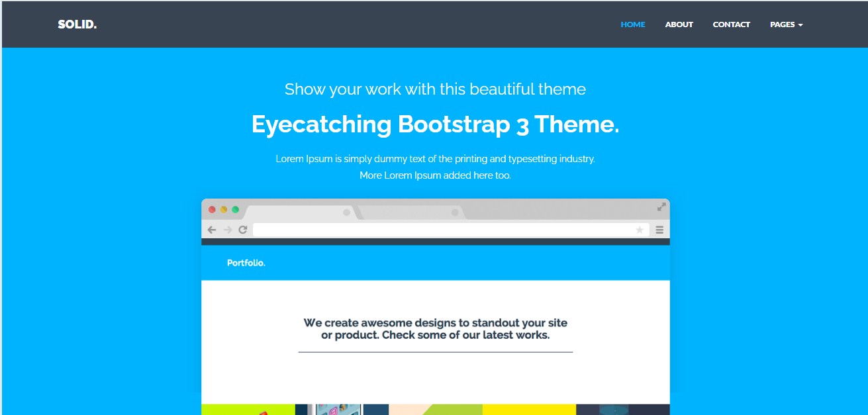Click the bookmark star in mockup address bar

coord(640,230)
